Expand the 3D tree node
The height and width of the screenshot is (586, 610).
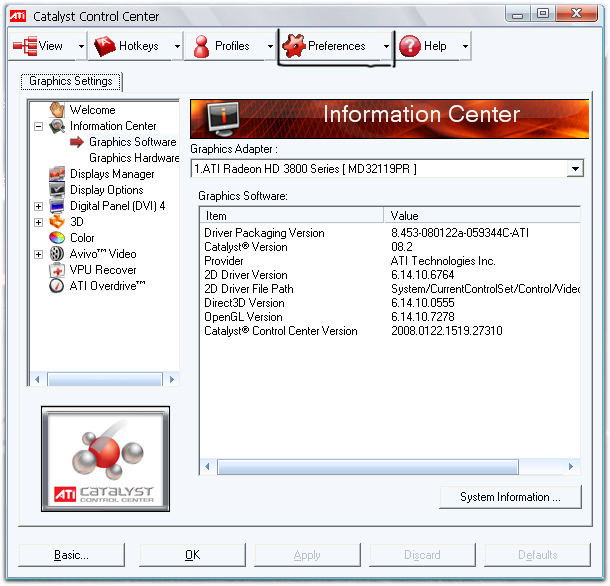click(x=38, y=222)
